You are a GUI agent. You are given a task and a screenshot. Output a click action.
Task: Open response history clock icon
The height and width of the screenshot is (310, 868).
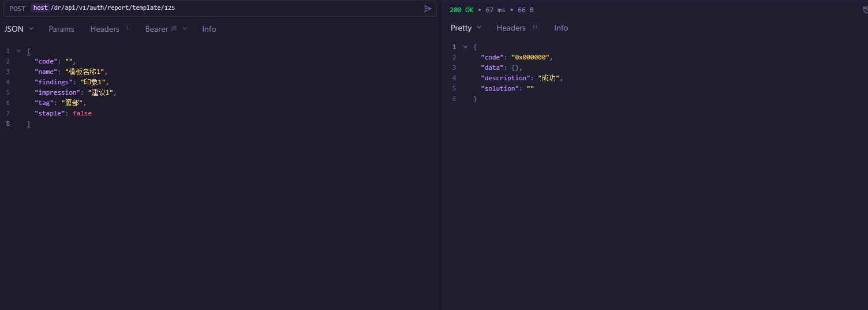tap(865, 10)
